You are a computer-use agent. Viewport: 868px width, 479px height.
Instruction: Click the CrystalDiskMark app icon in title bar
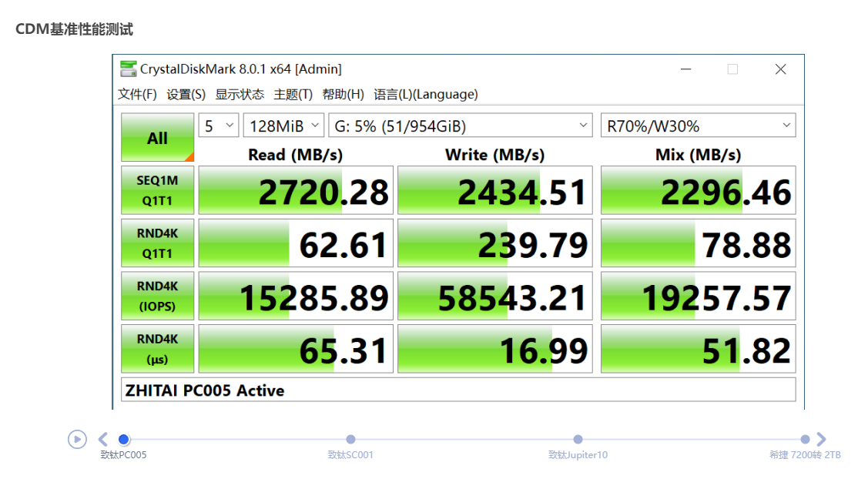[129, 69]
